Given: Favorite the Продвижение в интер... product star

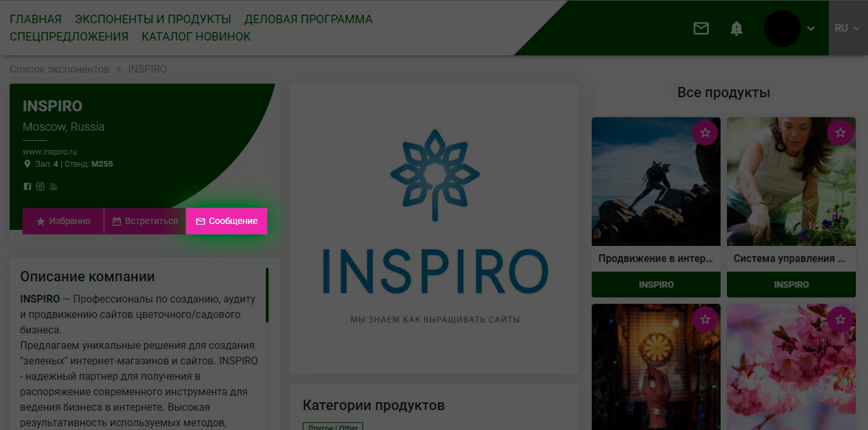Looking at the screenshot, I should click(705, 133).
